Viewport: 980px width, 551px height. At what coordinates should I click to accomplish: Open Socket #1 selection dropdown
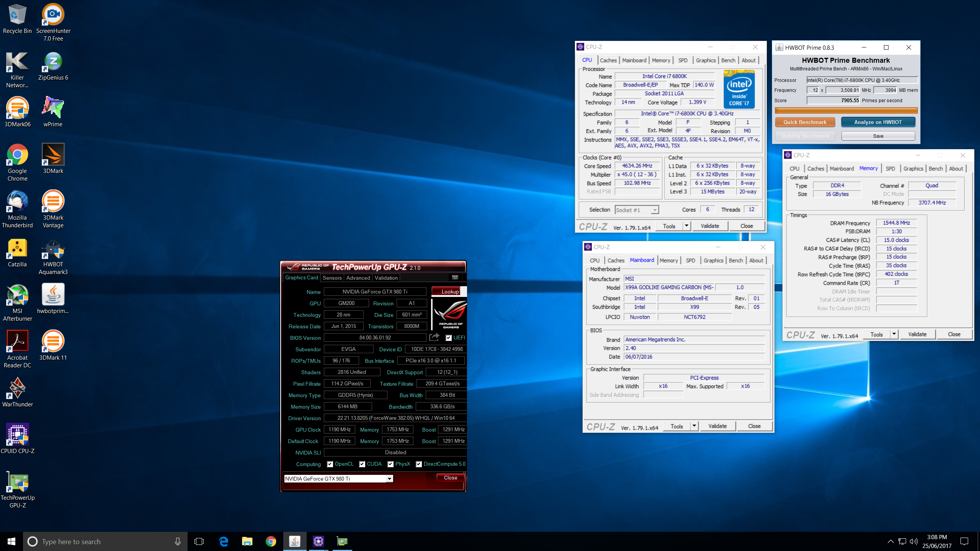637,210
